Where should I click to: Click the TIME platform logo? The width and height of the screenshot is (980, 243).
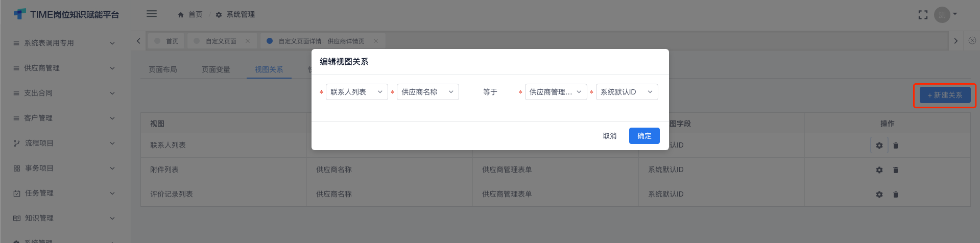pos(66,14)
